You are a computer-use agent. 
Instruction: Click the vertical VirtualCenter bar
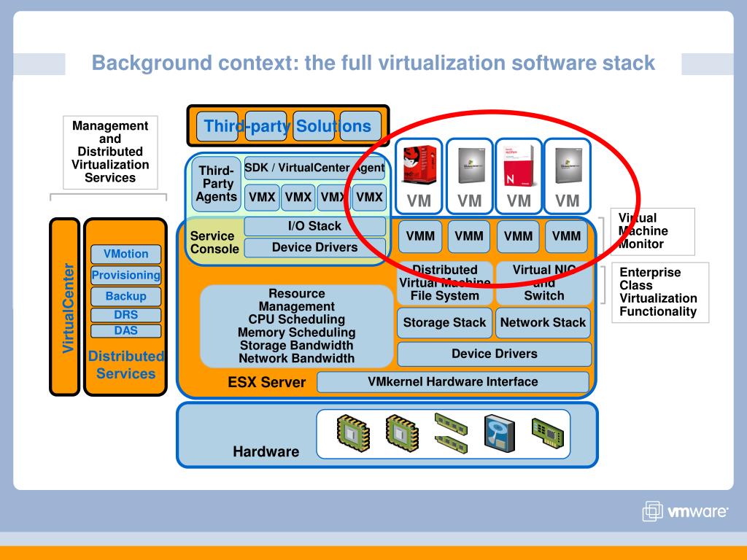[x=65, y=307]
